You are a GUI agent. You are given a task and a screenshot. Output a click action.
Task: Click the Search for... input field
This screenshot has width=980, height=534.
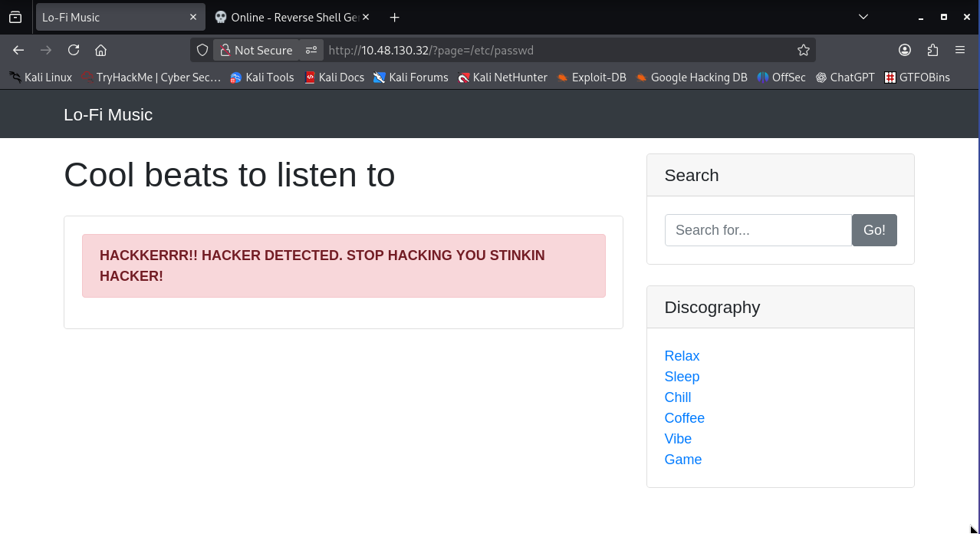click(758, 230)
